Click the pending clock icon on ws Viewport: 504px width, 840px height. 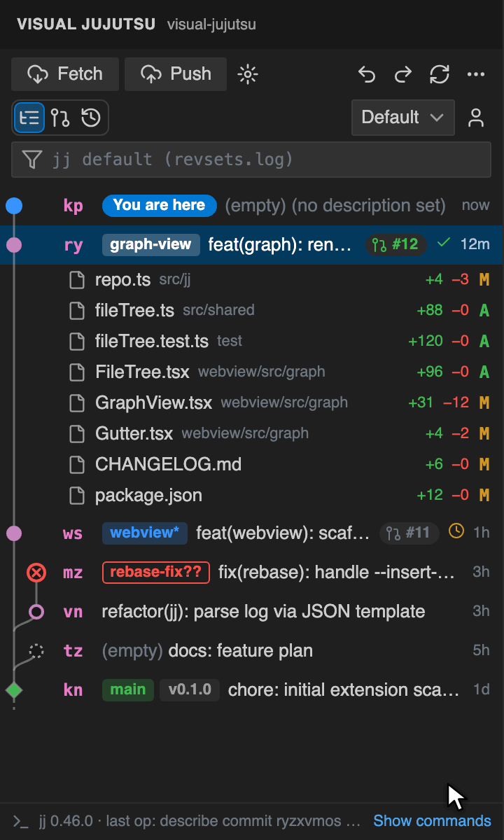[x=456, y=531]
